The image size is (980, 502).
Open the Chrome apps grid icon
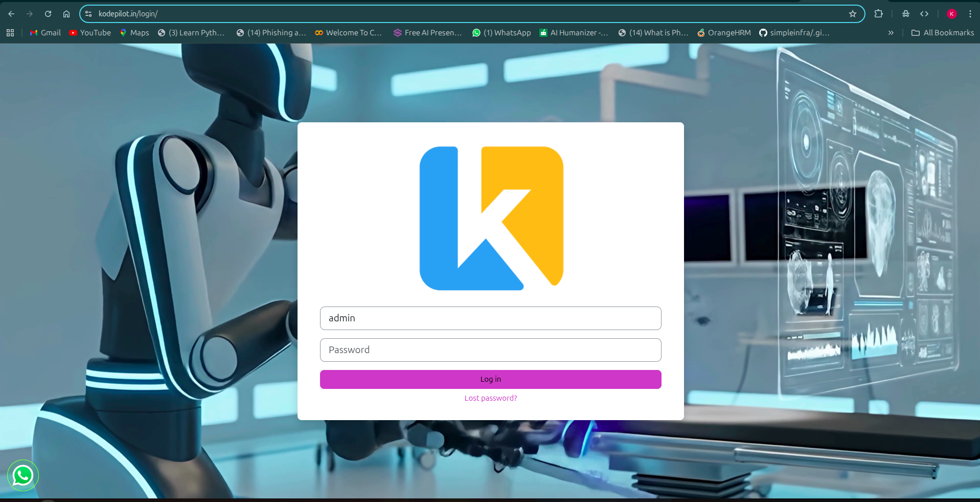tap(10, 33)
